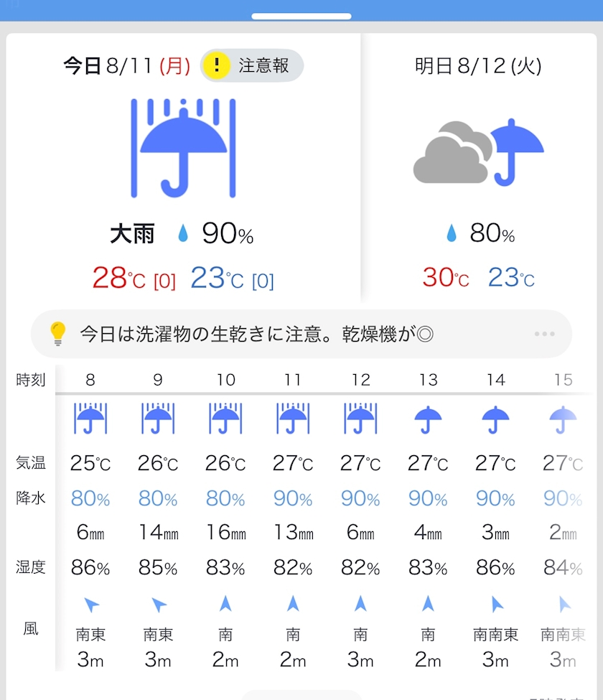Screen dimensions: 603x700
Task: Tap today's precipitation raindrop icon
Action: [183, 233]
